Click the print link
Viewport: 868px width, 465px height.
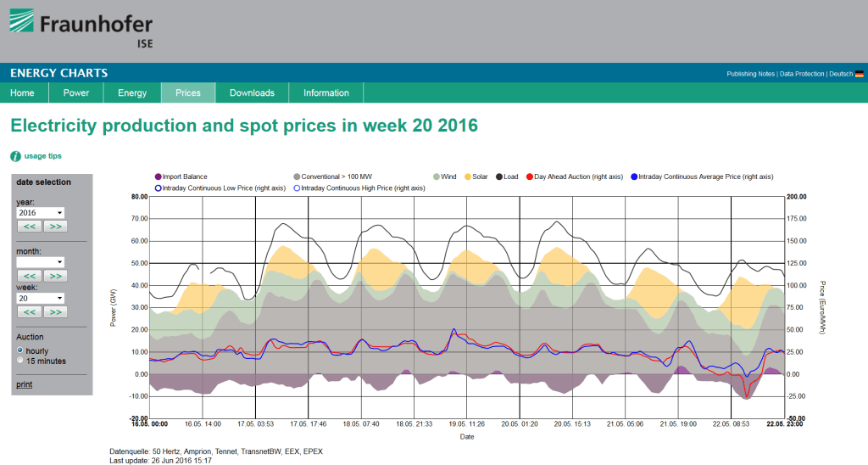click(x=25, y=386)
